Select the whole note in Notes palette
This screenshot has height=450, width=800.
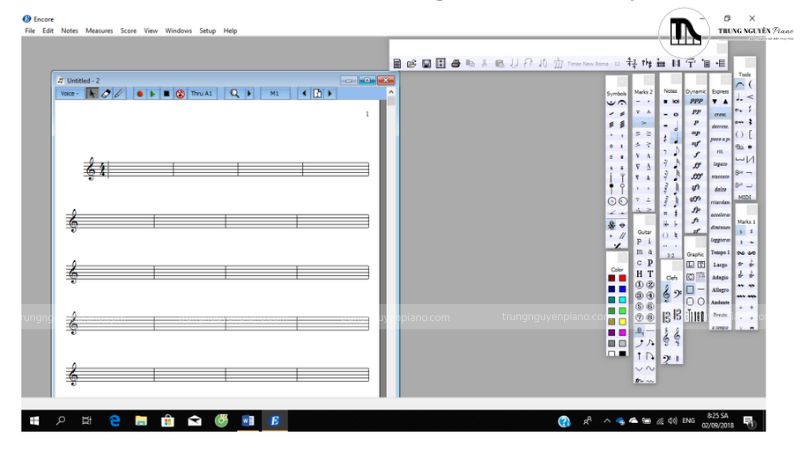coord(676,114)
